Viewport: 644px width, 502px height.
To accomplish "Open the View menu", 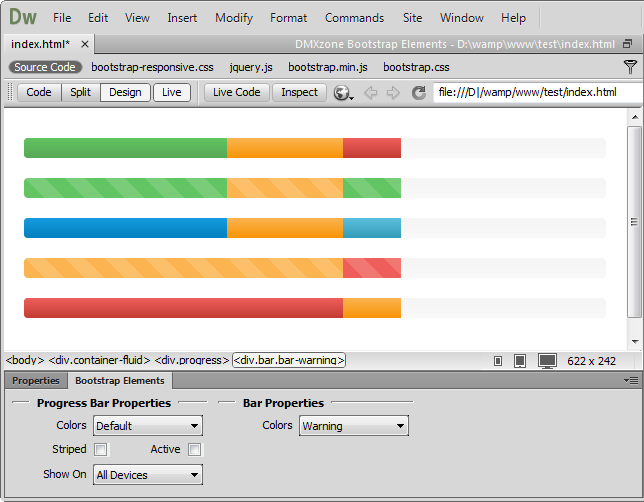I will [137, 18].
